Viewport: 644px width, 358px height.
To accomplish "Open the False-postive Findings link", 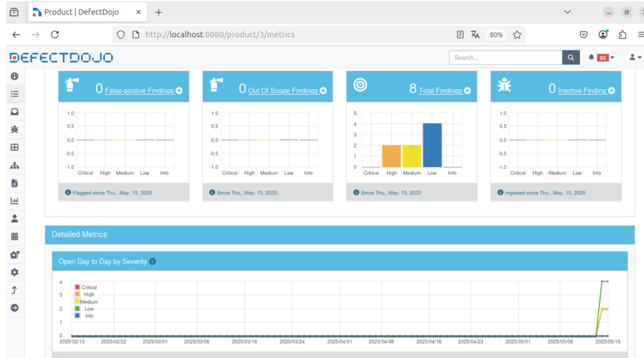I will tap(139, 91).
